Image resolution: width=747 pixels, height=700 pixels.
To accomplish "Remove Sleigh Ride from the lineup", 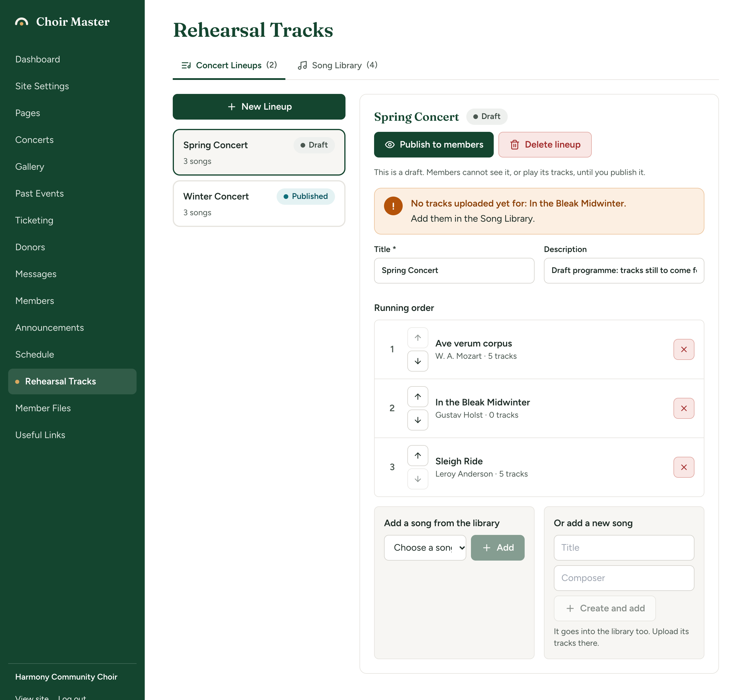I will (683, 467).
